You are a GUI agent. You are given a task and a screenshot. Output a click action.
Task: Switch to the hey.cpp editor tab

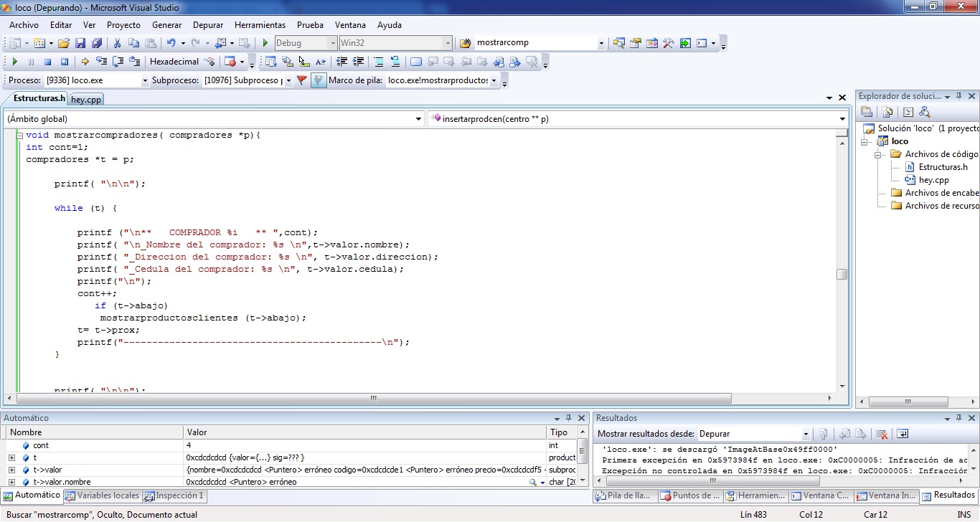(86, 100)
